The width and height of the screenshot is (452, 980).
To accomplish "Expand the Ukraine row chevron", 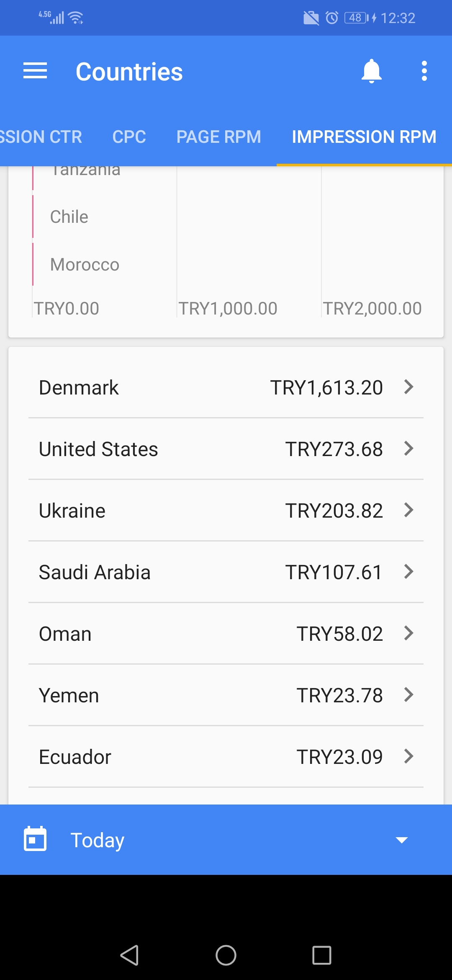I will pyautogui.click(x=408, y=510).
